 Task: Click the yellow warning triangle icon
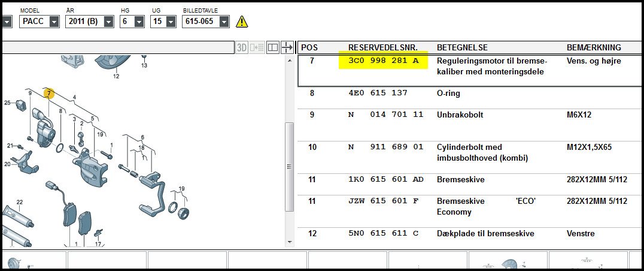point(242,22)
